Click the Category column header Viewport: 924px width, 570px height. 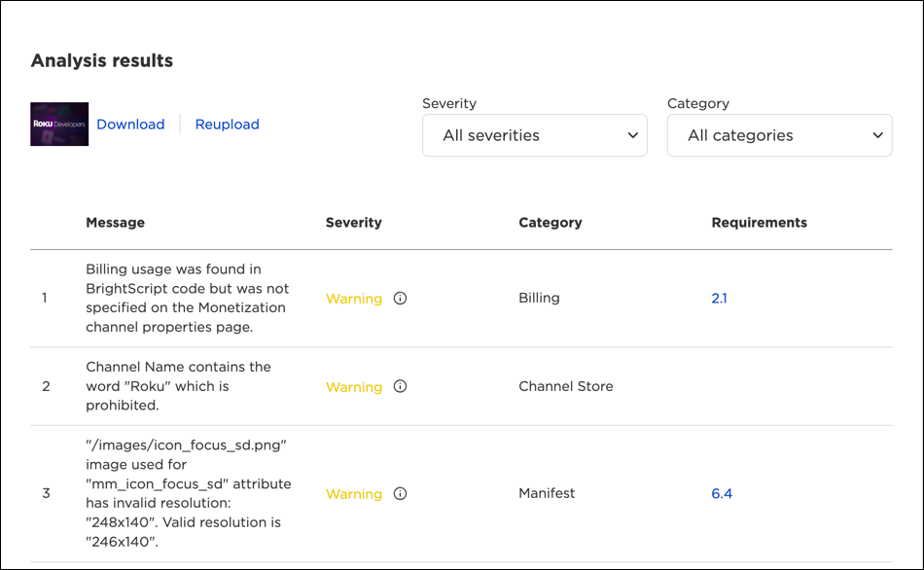pos(551,223)
